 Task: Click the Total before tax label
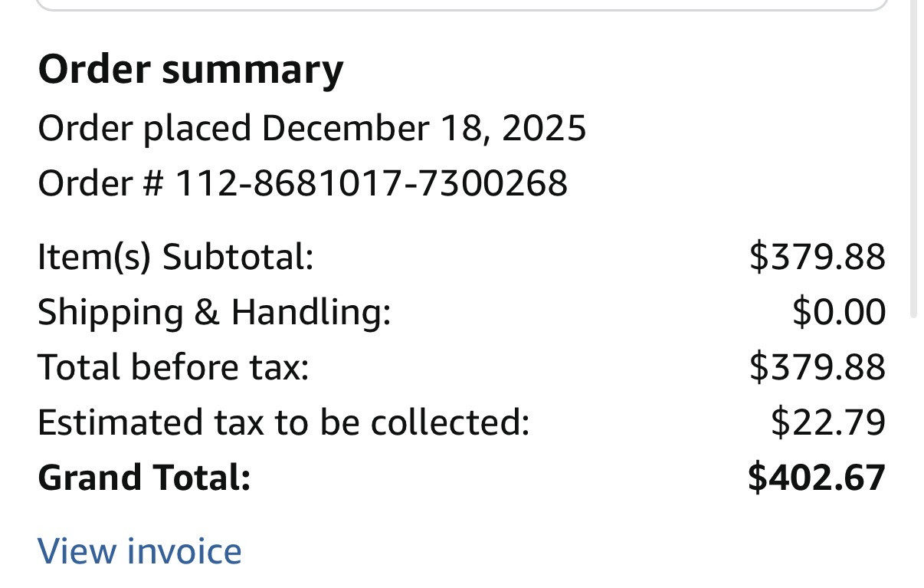pyautogui.click(x=173, y=367)
